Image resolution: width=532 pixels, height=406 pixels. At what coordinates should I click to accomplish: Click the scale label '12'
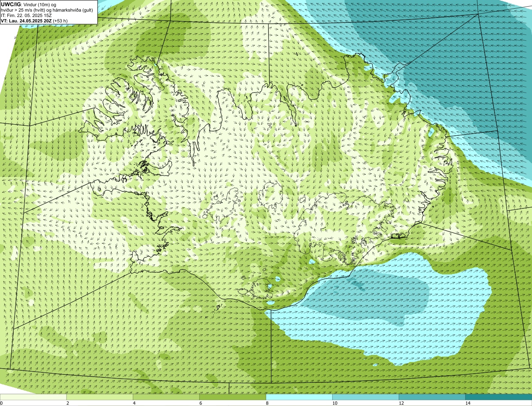tap(401, 403)
